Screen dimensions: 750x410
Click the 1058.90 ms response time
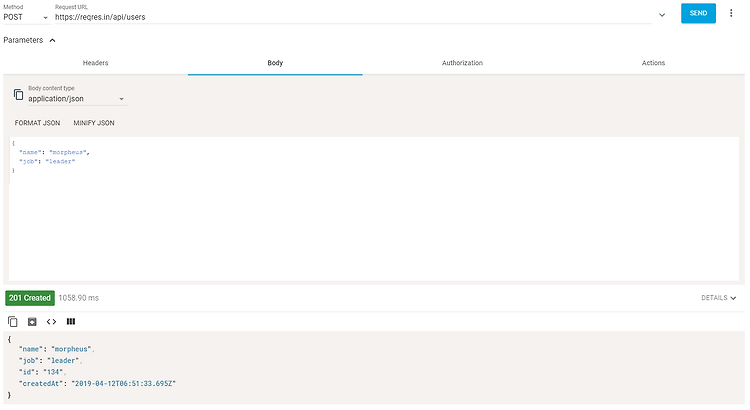(x=78, y=298)
